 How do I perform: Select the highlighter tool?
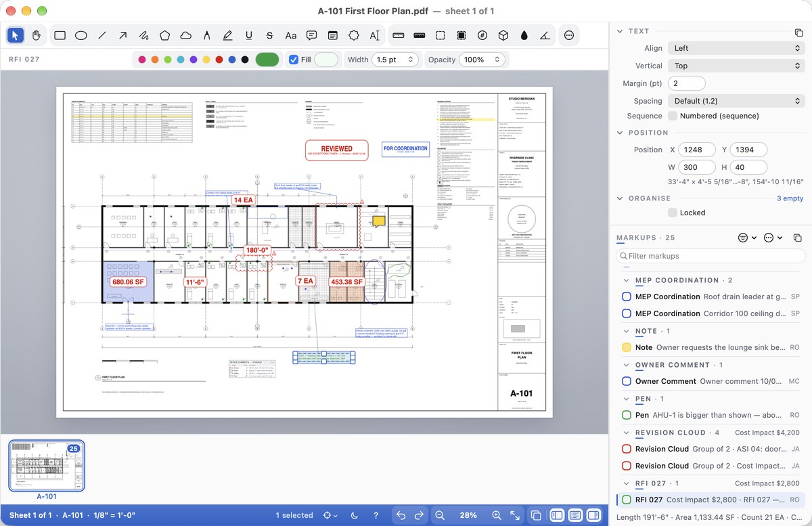(227, 35)
